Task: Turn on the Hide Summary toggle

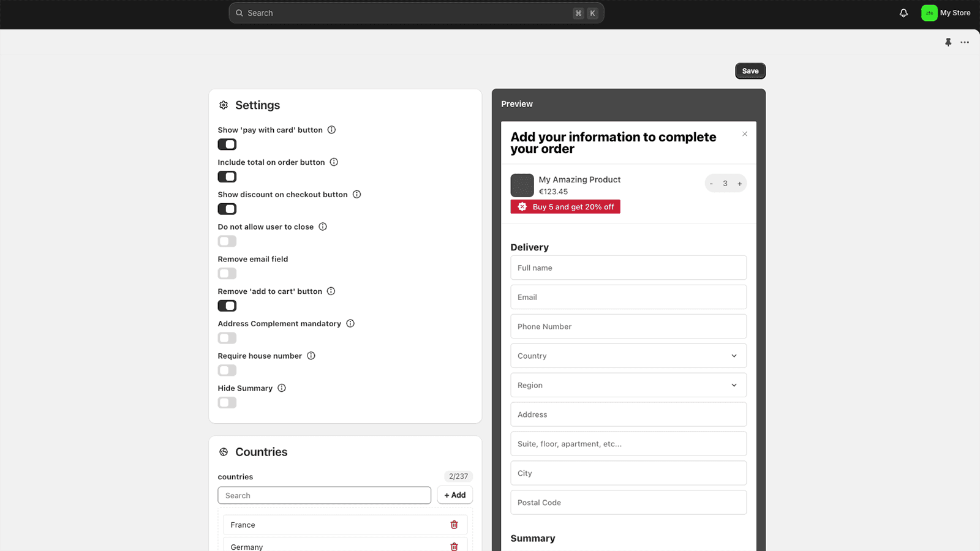Action: click(x=227, y=402)
